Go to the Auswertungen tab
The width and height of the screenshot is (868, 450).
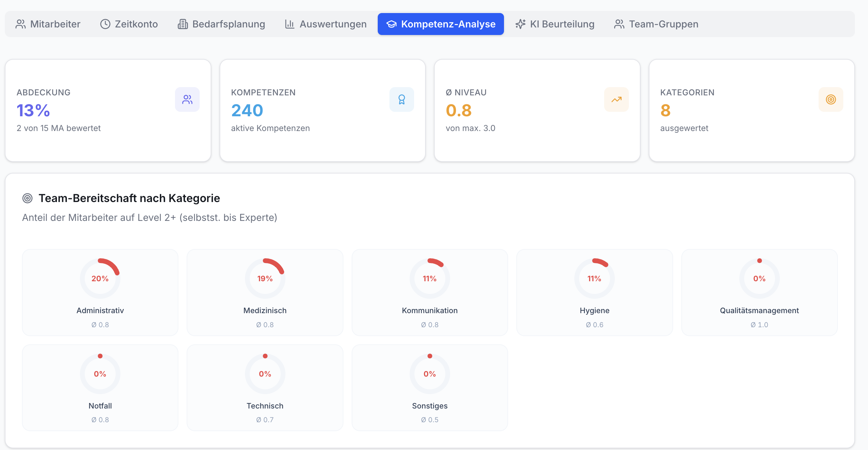coord(326,24)
